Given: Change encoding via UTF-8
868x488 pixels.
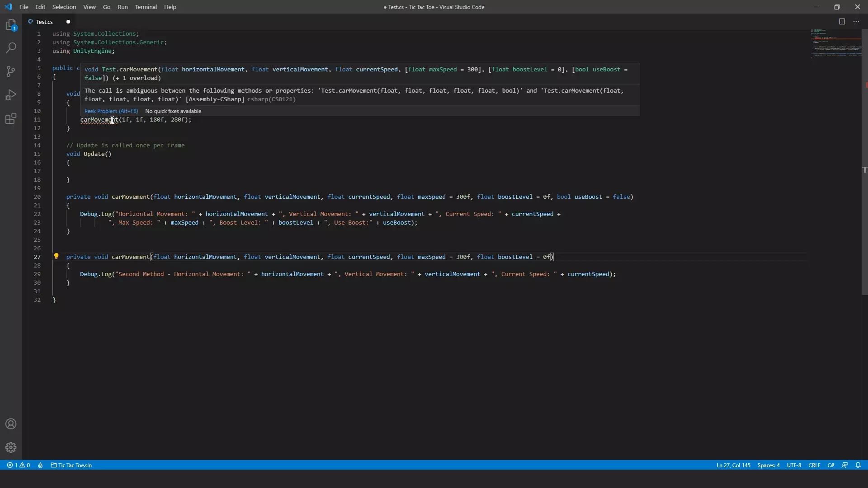Looking at the screenshot, I should click(x=794, y=465).
